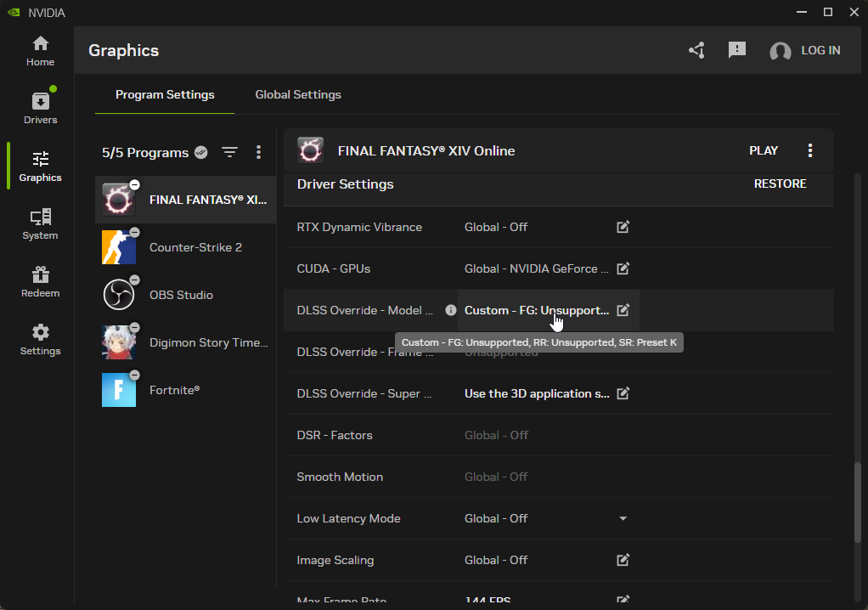Viewport: 868px width, 610px height.
Task: Open the program list filter options
Action: (x=229, y=153)
